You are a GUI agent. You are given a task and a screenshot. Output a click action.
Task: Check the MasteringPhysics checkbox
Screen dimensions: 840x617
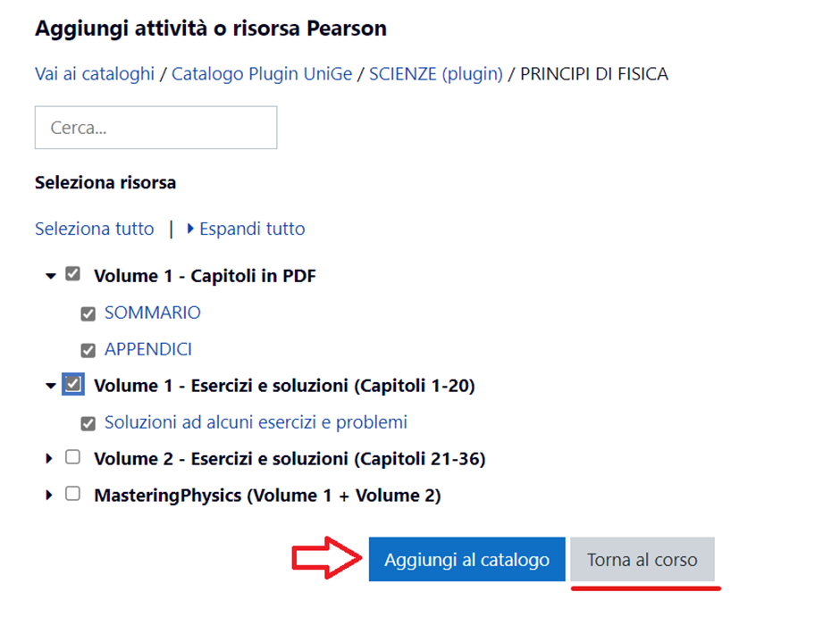(73, 494)
